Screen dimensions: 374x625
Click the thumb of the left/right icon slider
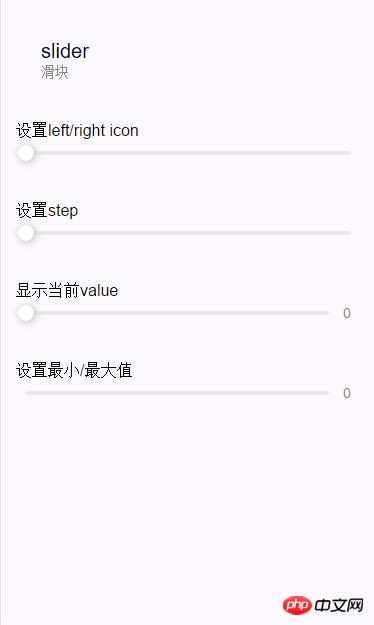pos(26,153)
